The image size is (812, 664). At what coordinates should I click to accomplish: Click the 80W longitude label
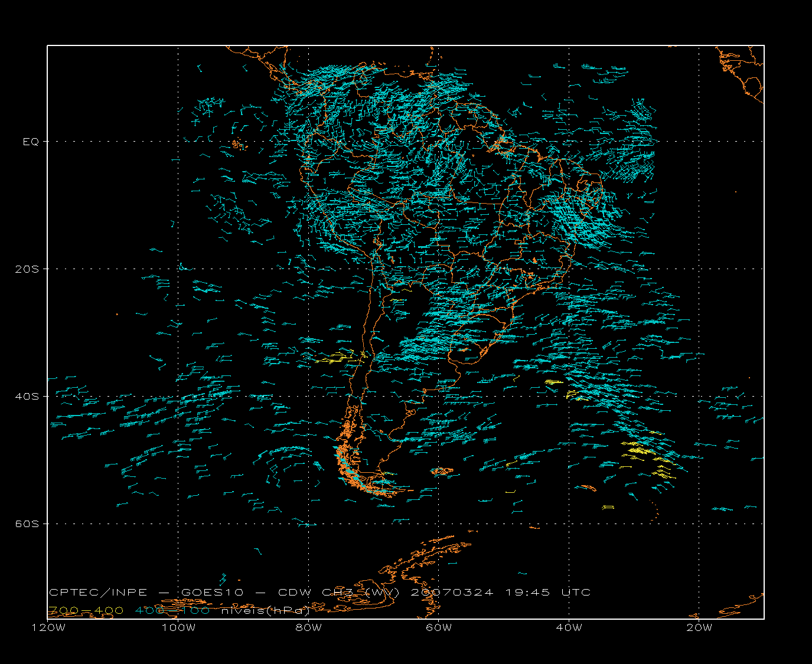tap(309, 627)
